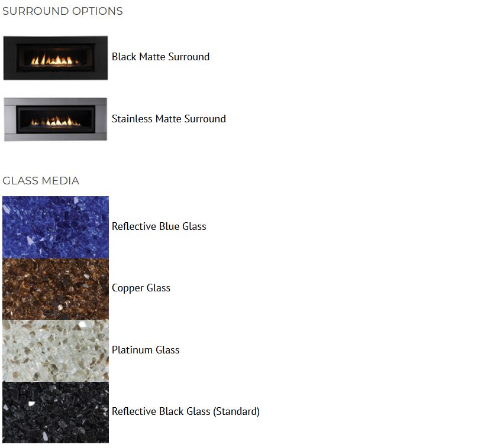Click the Black Matte Surround label
Image resolution: width=484 pixels, height=448 pixels.
tap(160, 57)
